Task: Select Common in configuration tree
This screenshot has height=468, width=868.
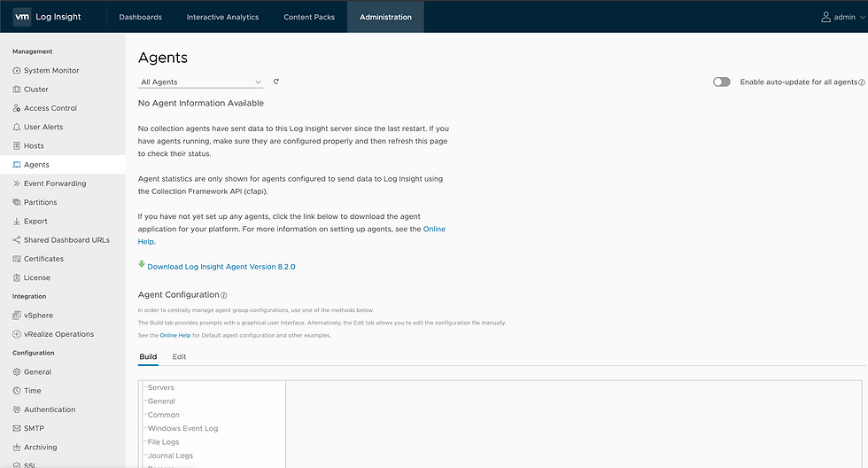Action: tap(163, 415)
